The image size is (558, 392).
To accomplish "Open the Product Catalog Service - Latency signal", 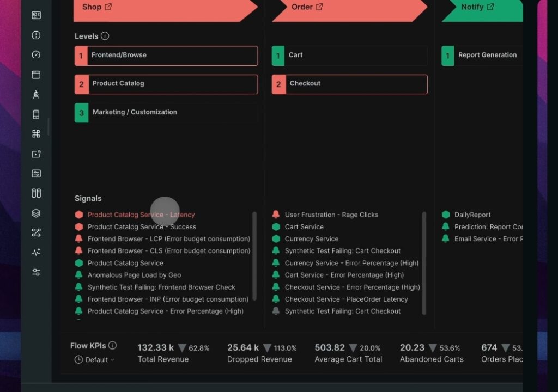I will pyautogui.click(x=142, y=215).
